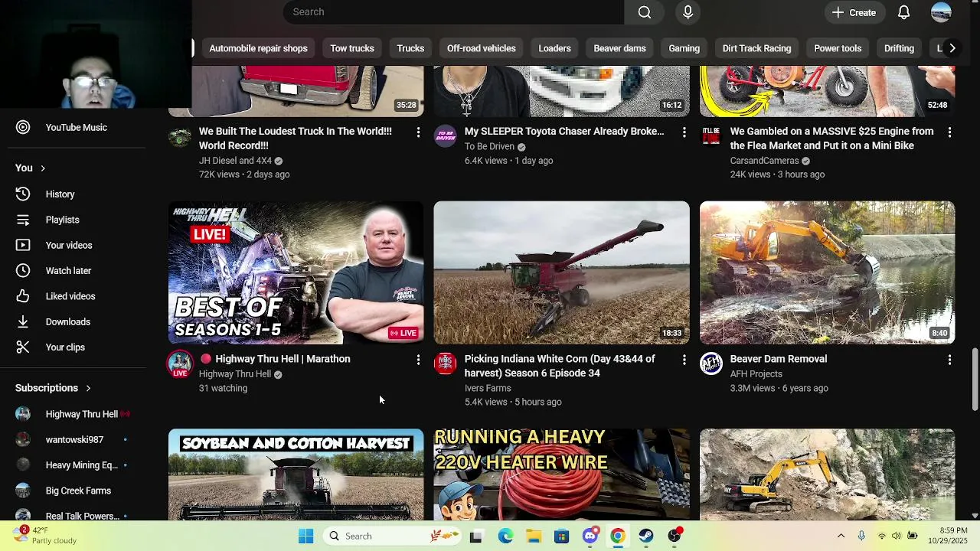Open Windows Start menu
Screen dimensions: 980x551
pyautogui.click(x=305, y=536)
